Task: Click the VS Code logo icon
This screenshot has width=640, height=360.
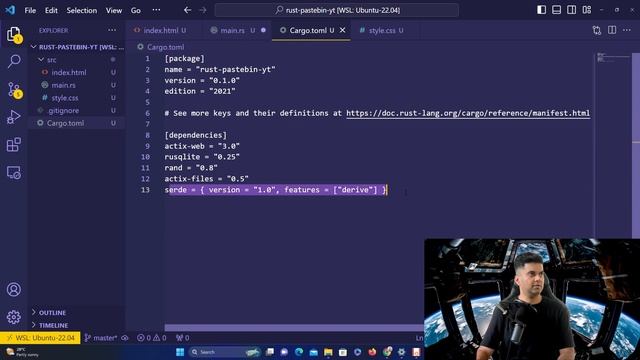Action: (x=10, y=10)
